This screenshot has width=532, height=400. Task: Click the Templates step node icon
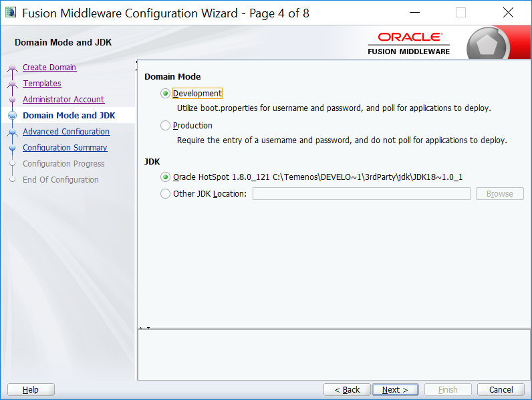12,84
